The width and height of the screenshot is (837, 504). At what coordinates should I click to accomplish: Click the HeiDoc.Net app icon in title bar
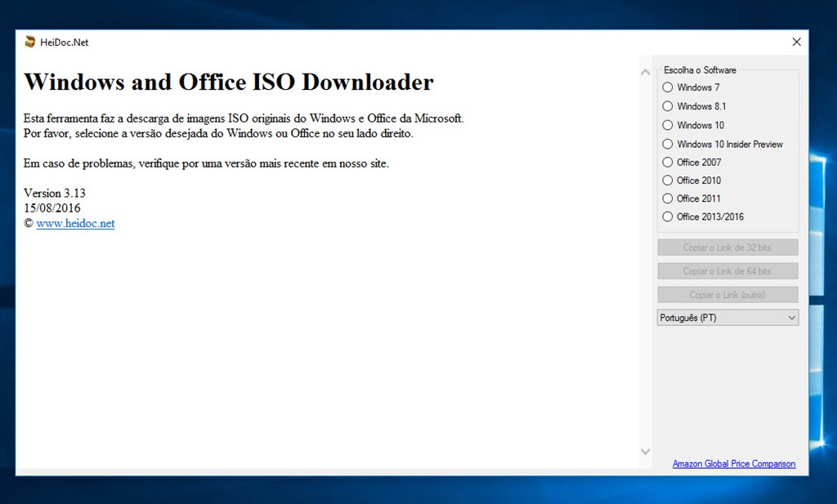click(30, 42)
